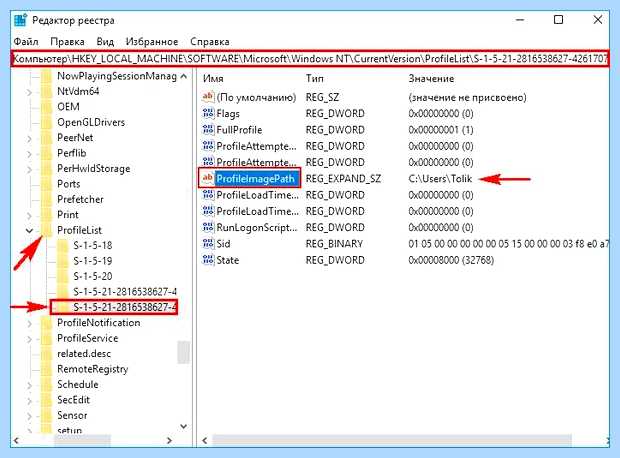Click the ProfileService folder icon
The image size is (620, 458).
(47, 338)
